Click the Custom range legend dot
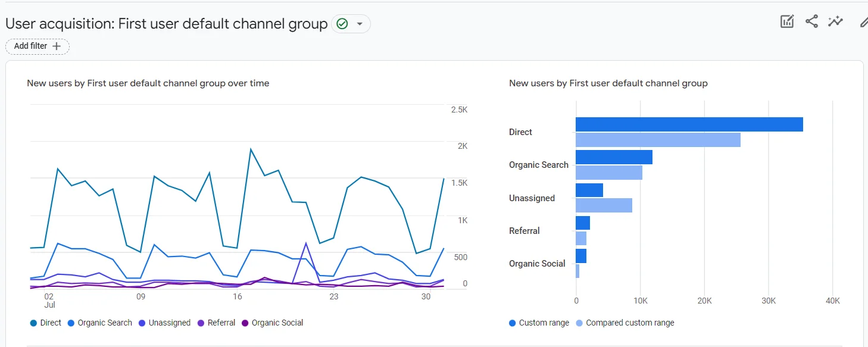Image resolution: width=868 pixels, height=347 pixels. point(513,323)
